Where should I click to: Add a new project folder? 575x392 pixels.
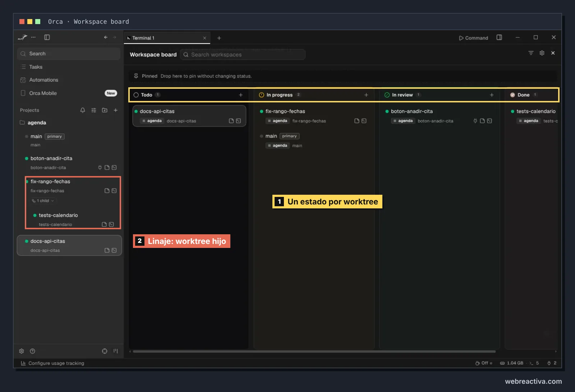(x=105, y=110)
